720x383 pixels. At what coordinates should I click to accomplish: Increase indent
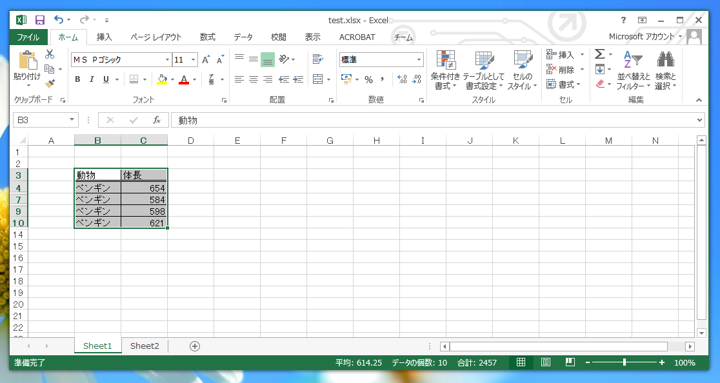click(298, 79)
